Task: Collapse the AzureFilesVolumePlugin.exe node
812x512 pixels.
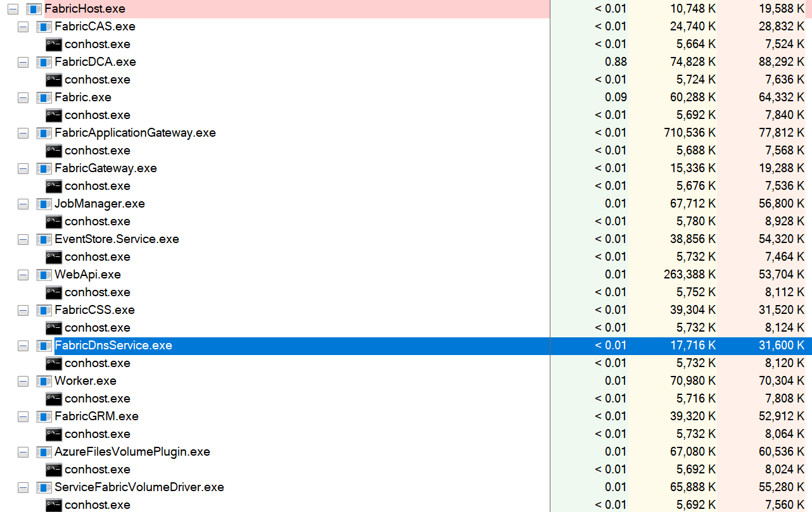Action: (23, 452)
